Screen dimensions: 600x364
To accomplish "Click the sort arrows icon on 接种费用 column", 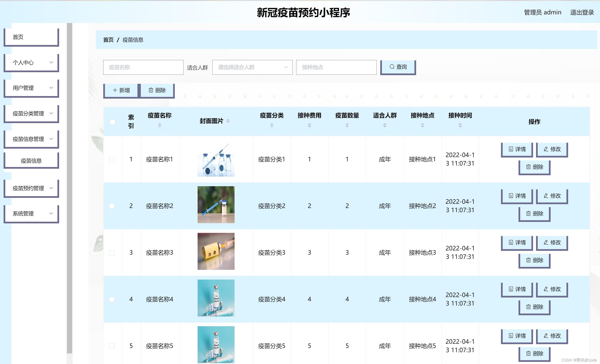I will [x=309, y=125].
